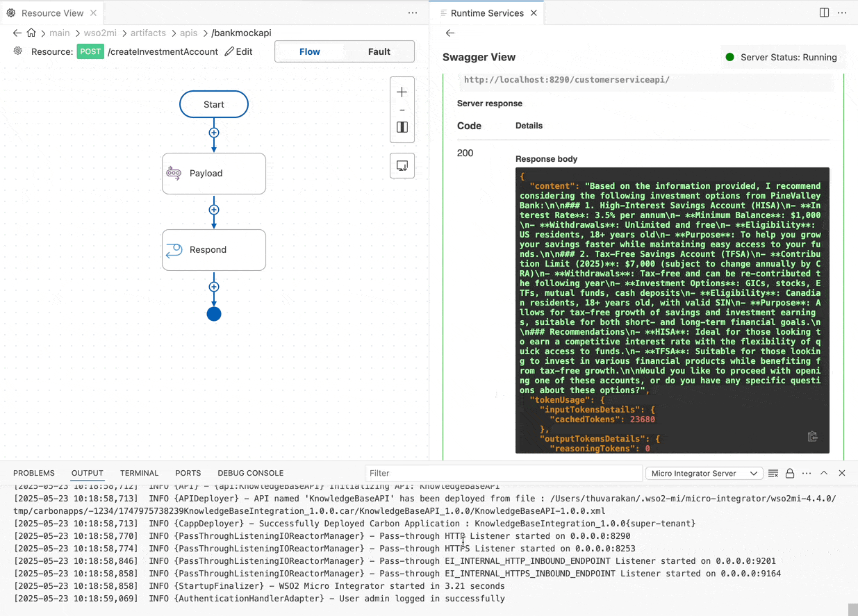Click the cachedTokens value 23680

[x=643, y=419]
